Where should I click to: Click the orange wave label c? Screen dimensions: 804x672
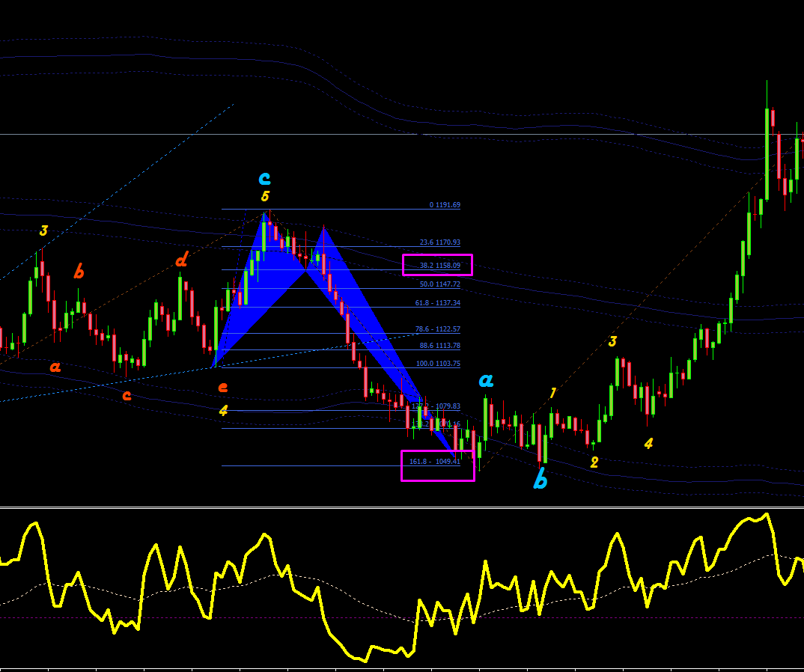(x=127, y=396)
